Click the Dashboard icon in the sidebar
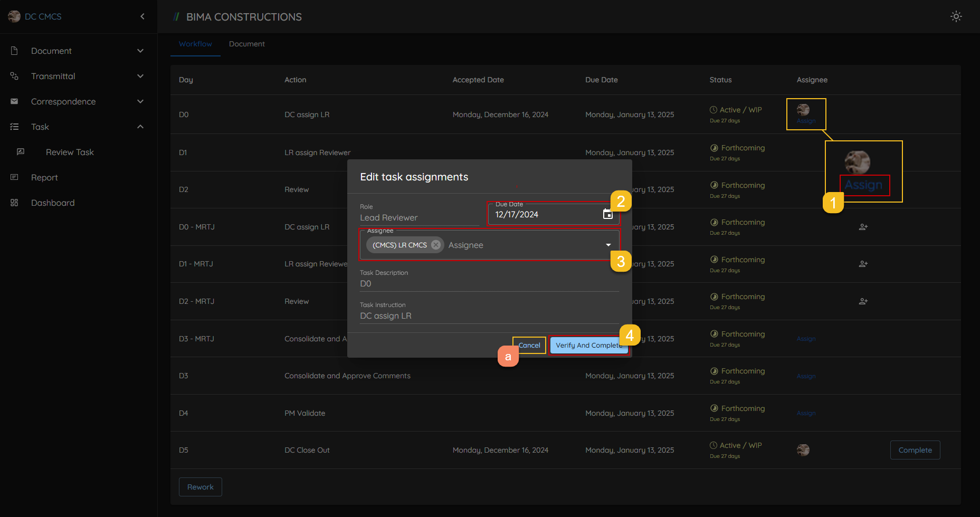Viewport: 980px width, 517px height. [x=14, y=203]
